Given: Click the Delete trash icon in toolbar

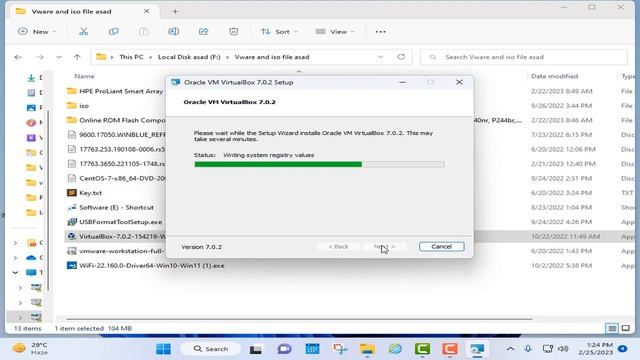Looking at the screenshot, I should [233, 31].
